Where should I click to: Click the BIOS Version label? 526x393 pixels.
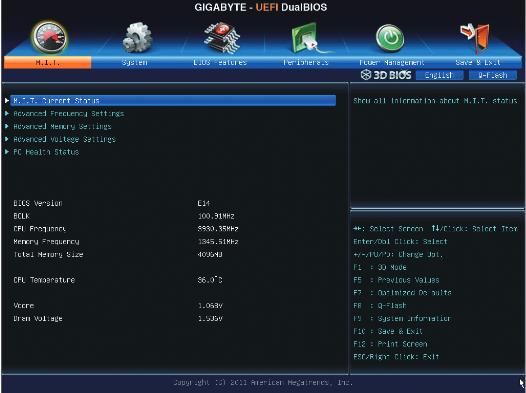[x=38, y=203]
